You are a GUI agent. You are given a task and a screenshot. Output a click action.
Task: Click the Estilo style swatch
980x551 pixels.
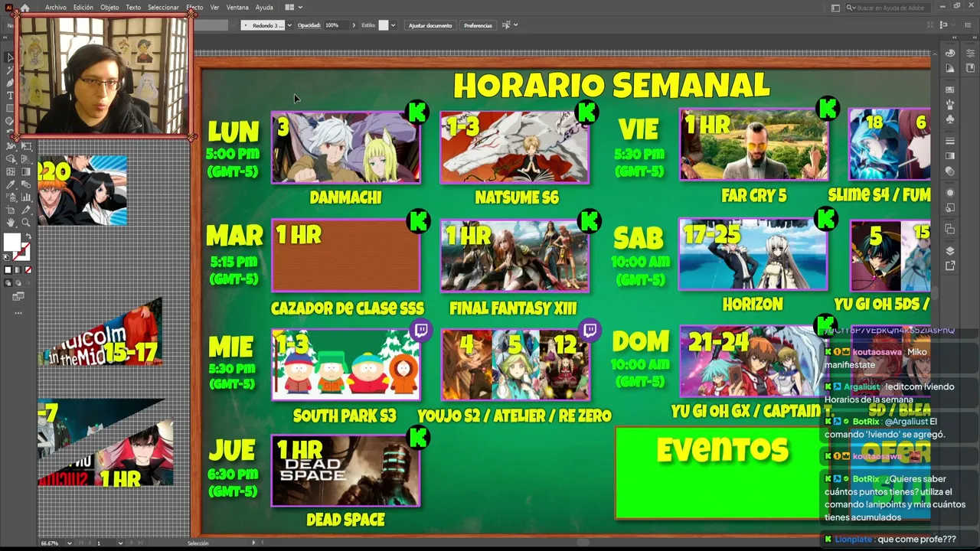coord(384,25)
